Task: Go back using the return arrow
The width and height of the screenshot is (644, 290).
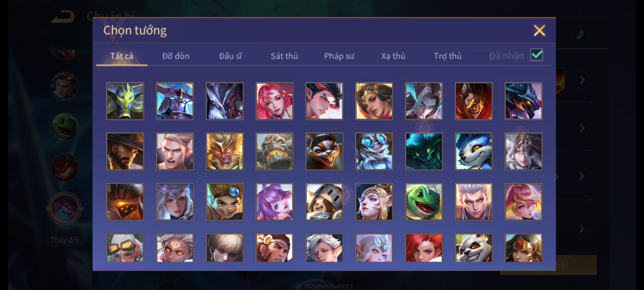Action: pos(63,17)
